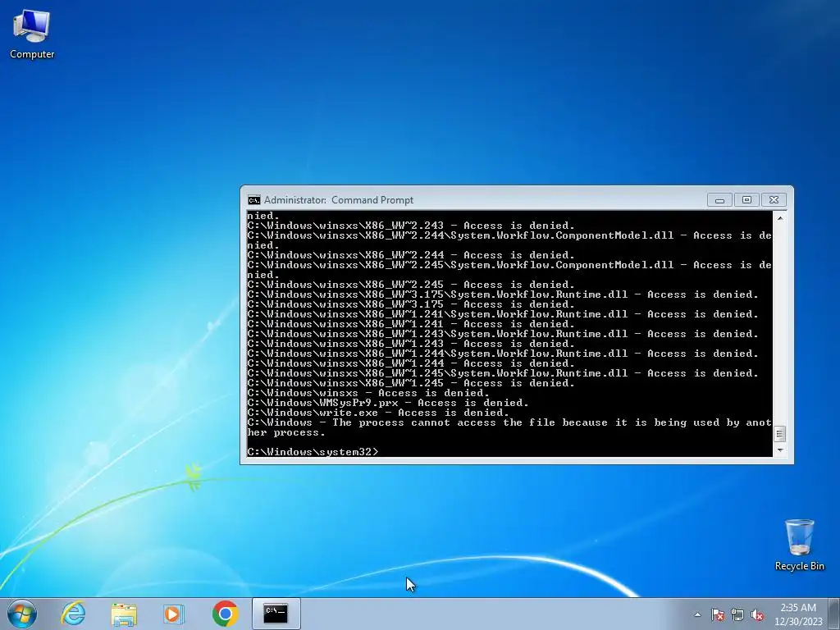Minimize the Command Prompt window
Image resolution: width=840 pixels, height=630 pixels.
tap(719, 200)
